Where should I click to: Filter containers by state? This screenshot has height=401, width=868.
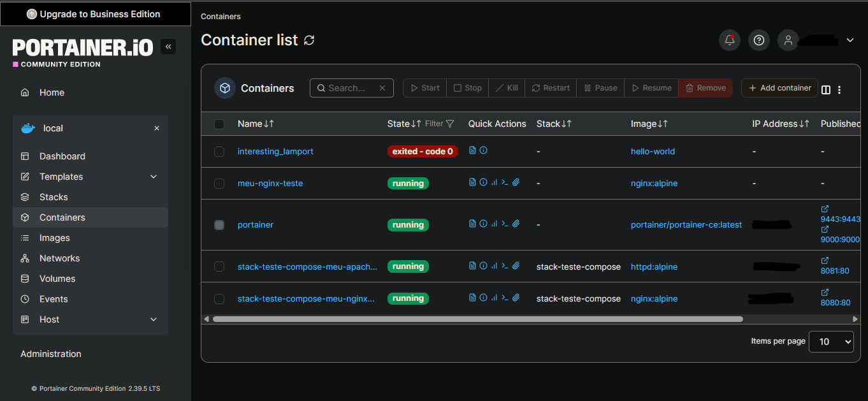coord(440,124)
